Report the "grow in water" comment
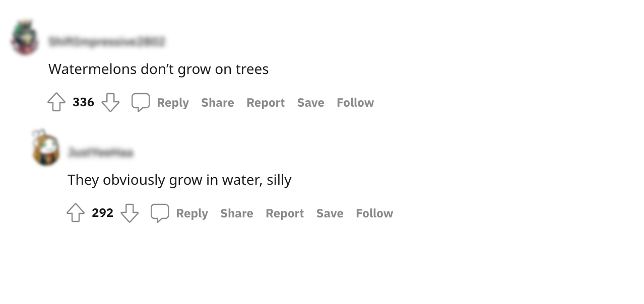This screenshot has height=304, width=644. point(285,213)
